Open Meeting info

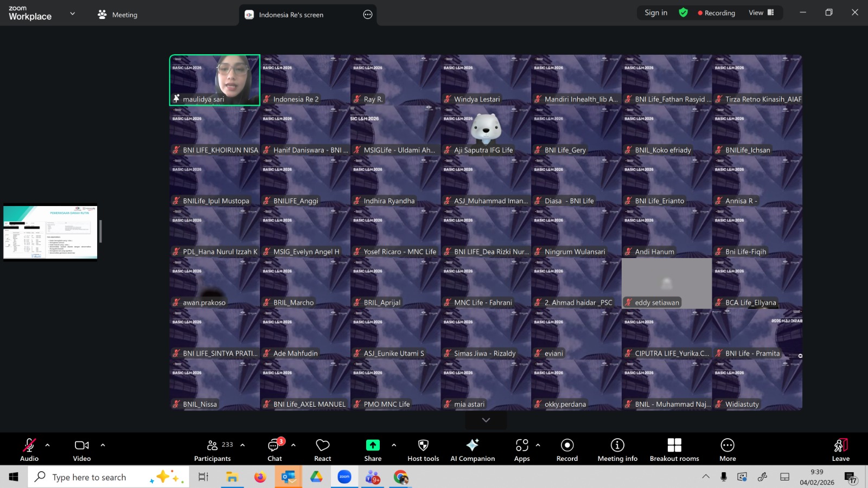point(617,450)
